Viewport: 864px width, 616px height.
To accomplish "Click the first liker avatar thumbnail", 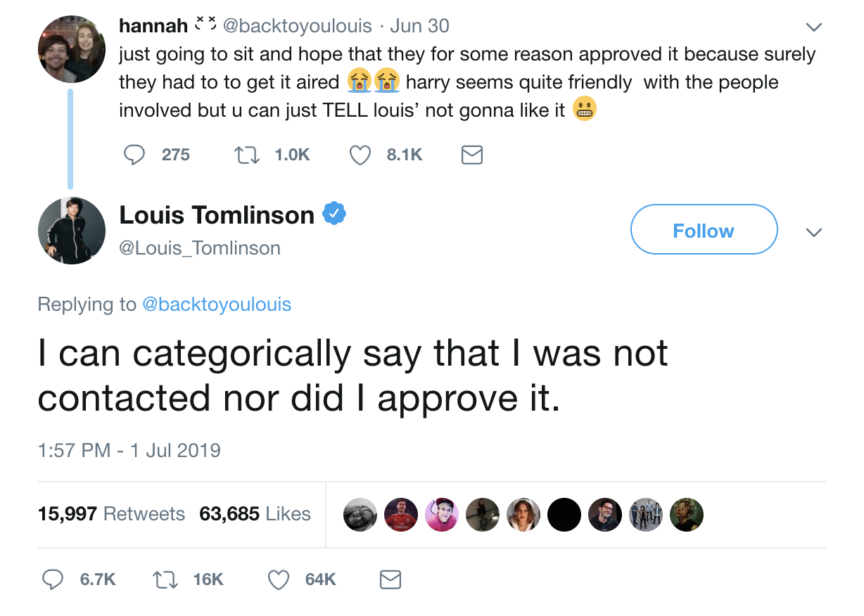I will click(x=360, y=514).
